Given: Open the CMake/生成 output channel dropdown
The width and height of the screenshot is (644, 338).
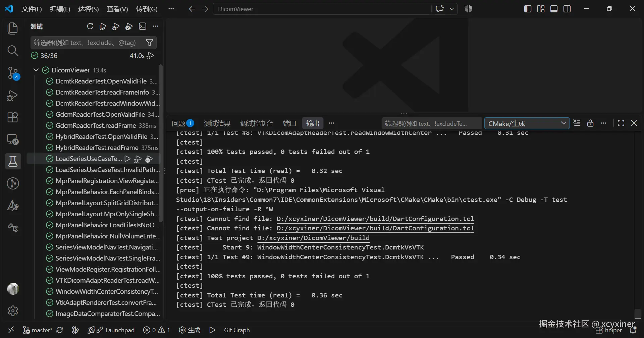Looking at the screenshot, I should pos(527,123).
